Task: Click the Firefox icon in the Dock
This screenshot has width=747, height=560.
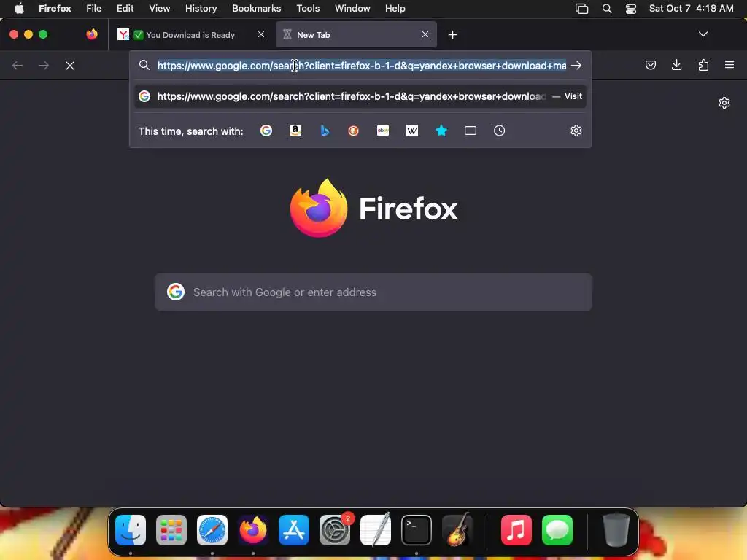Action: tap(253, 529)
